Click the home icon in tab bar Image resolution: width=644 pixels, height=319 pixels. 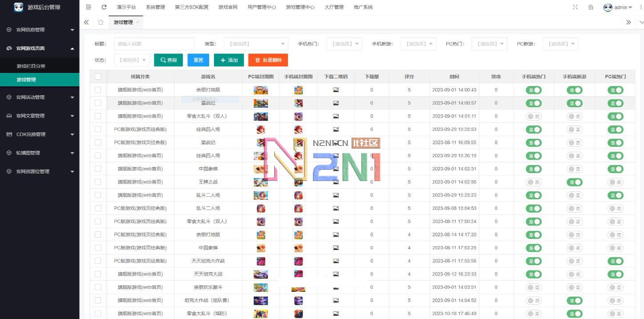pos(101,22)
